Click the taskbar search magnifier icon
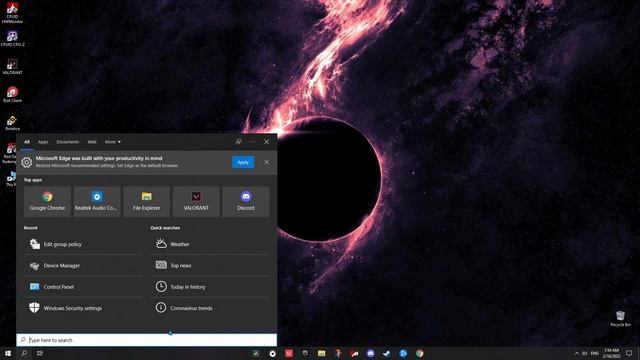The width and height of the screenshot is (640, 360). click(24, 353)
